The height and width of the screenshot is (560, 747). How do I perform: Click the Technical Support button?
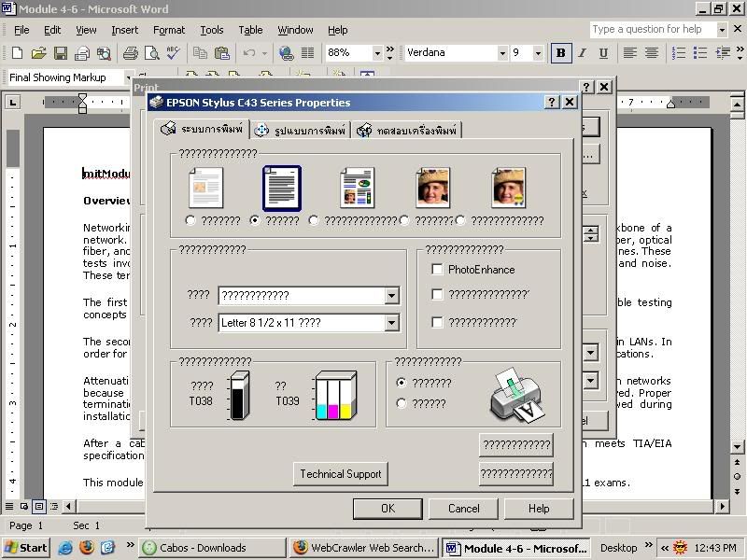[x=341, y=474]
